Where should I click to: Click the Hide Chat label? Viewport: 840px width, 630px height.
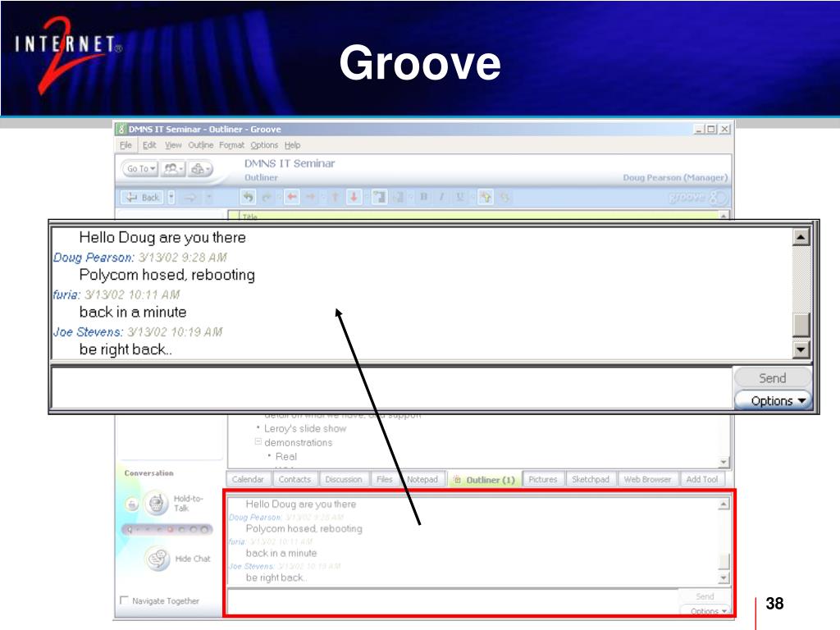[193, 559]
